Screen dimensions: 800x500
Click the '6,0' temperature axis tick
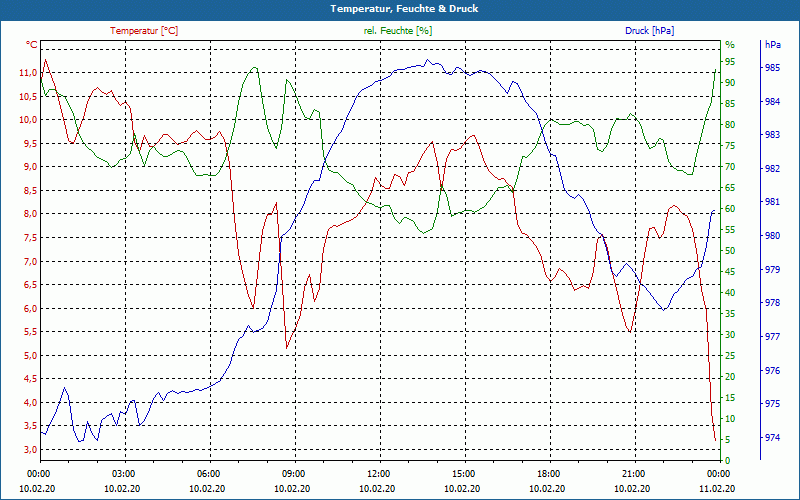pos(30,309)
